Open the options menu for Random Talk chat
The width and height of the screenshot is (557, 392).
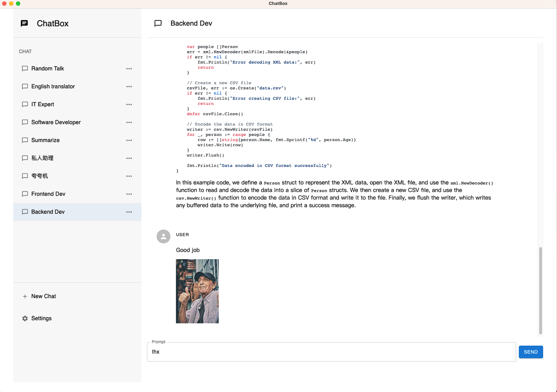pos(129,68)
